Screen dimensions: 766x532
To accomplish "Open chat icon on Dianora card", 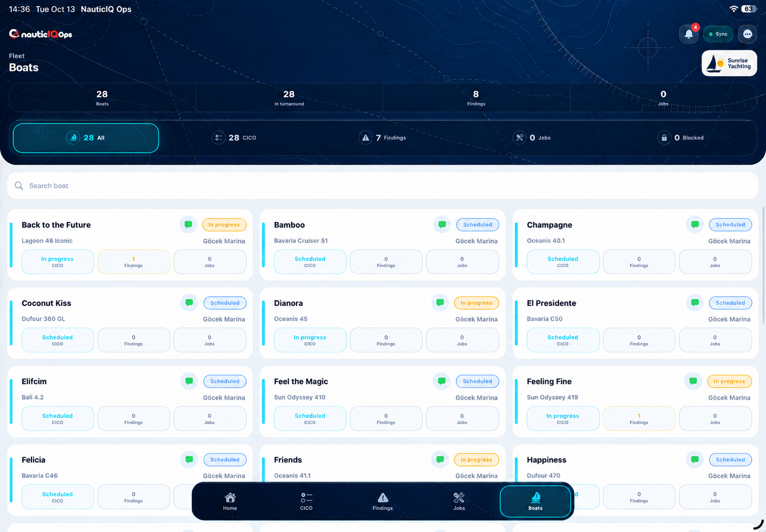I will [440, 303].
